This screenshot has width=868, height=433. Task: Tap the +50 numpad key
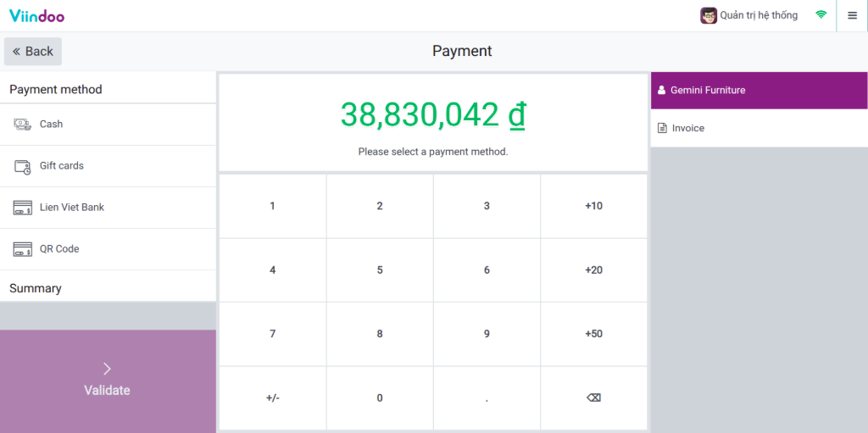(593, 334)
